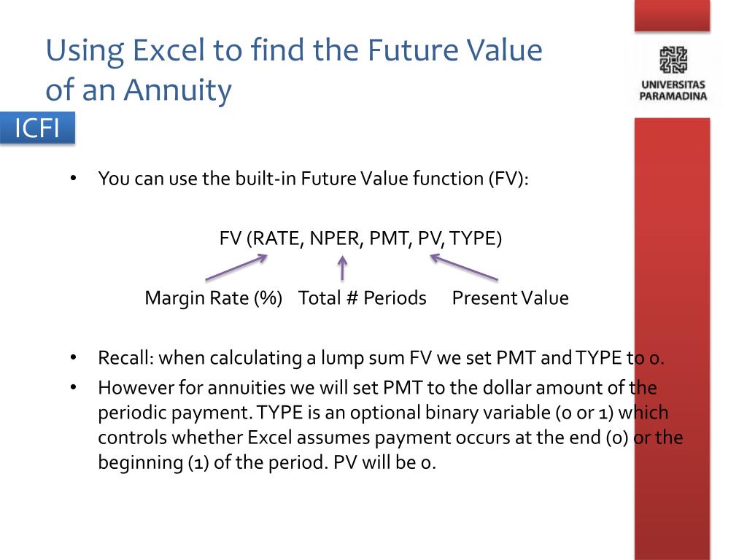The image size is (747, 560).
Task: Click the 'Margin Rate (%)' label
Action: pos(214,298)
